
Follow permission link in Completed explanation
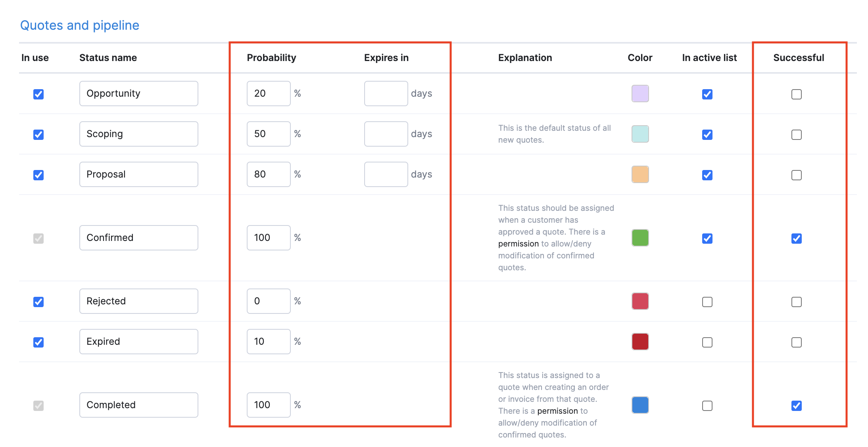557,411
